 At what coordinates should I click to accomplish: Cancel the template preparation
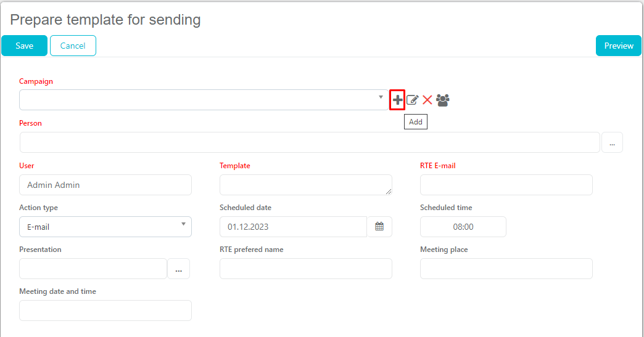point(73,46)
